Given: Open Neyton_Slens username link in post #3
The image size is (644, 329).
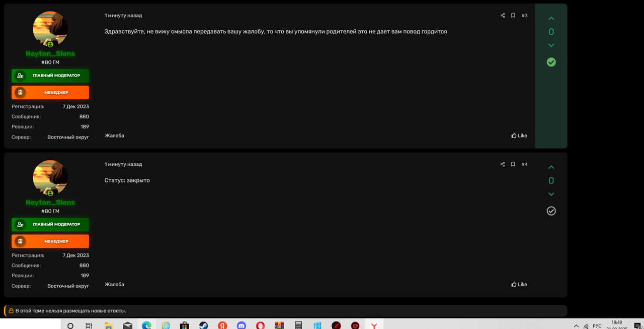Looking at the screenshot, I should coord(50,53).
